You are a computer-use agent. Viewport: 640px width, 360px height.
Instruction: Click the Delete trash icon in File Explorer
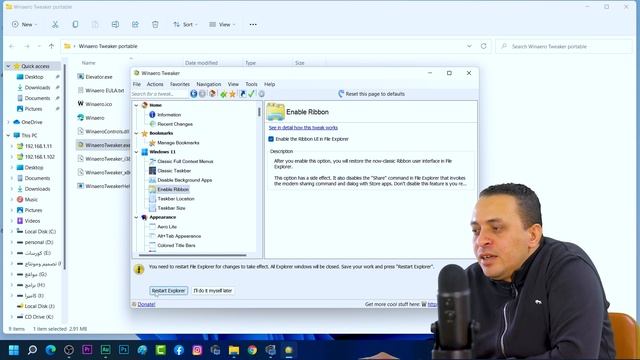click(155, 24)
